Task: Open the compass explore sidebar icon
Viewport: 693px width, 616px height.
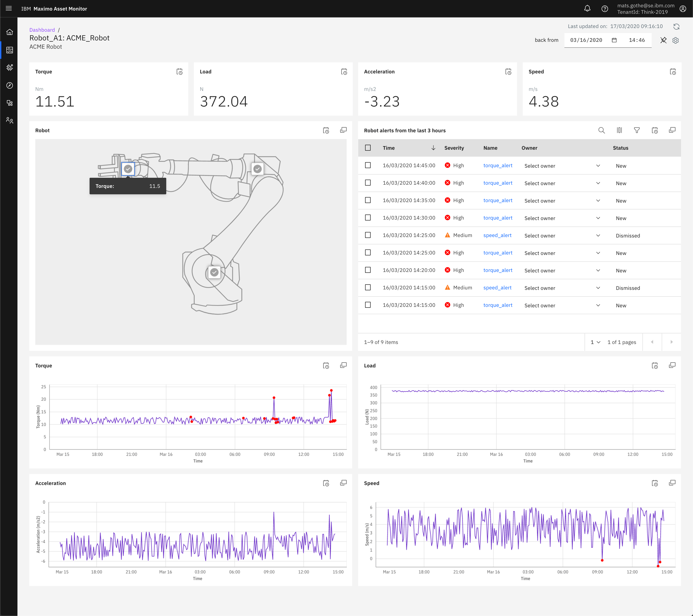Action: [x=9, y=85]
